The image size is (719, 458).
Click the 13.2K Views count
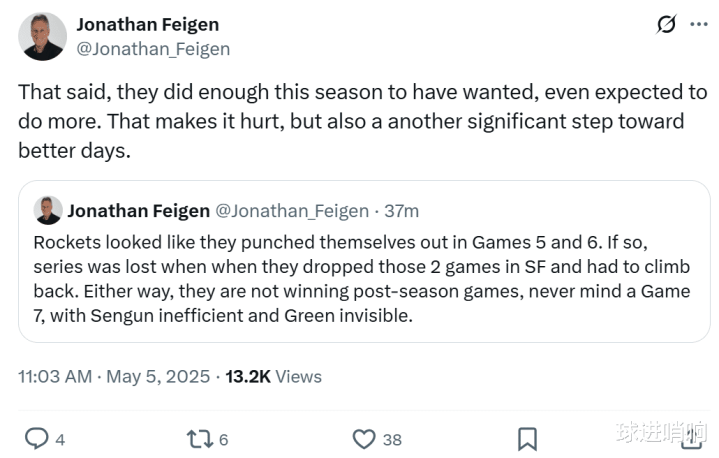click(x=273, y=376)
